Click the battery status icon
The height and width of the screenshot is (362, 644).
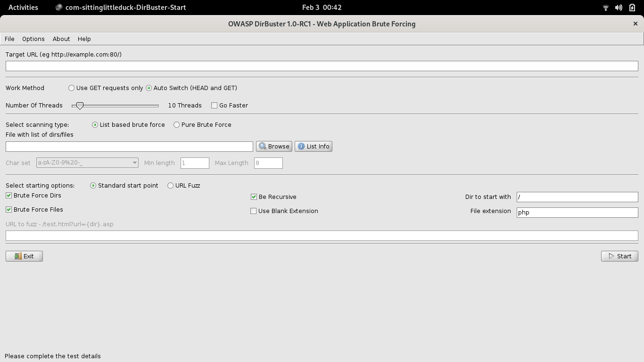point(632,8)
